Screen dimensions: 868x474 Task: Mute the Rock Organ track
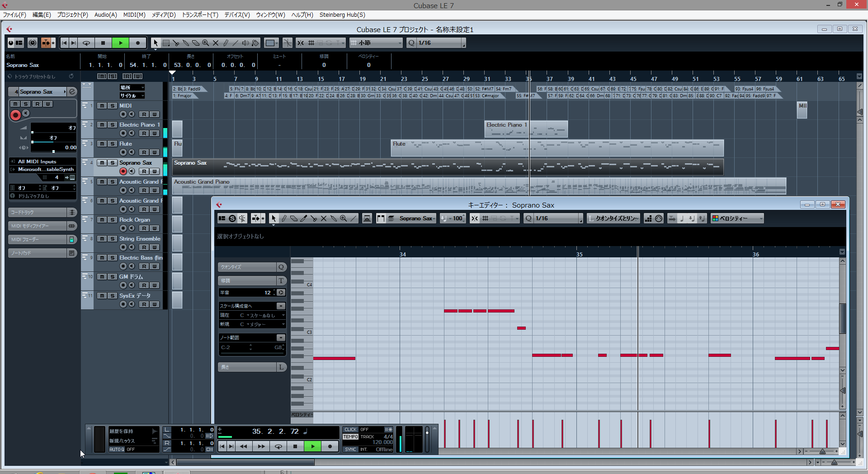coord(103,220)
